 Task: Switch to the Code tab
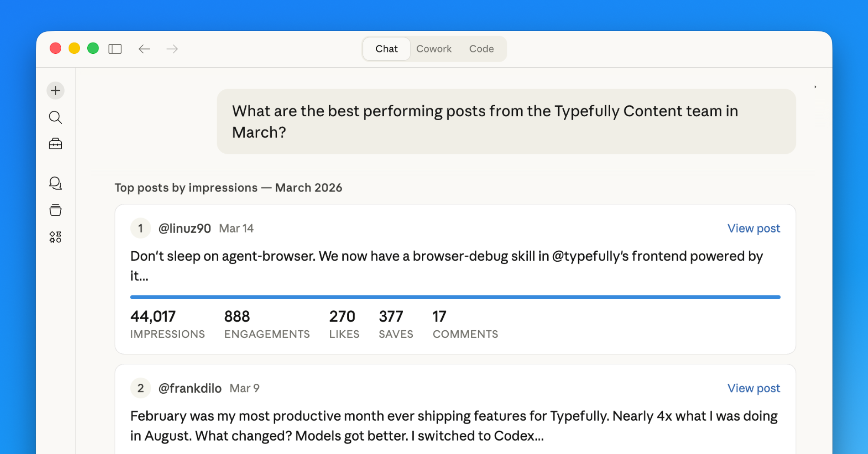pyautogui.click(x=481, y=49)
